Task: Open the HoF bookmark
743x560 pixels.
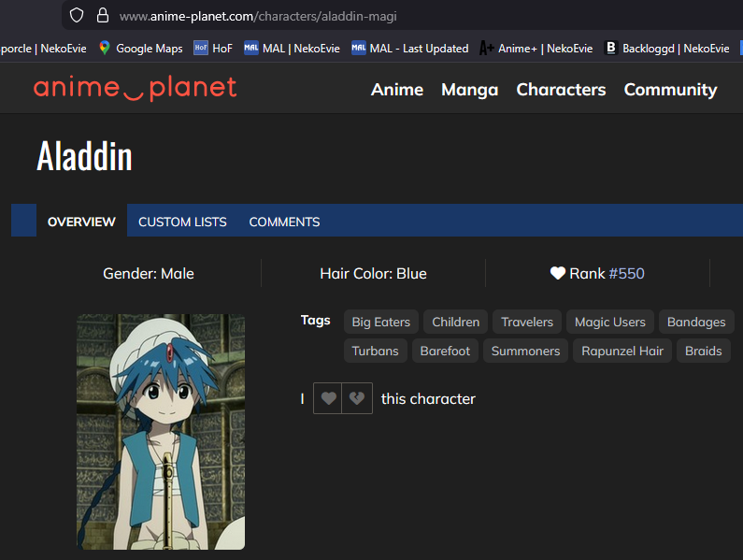Action: [x=213, y=49]
